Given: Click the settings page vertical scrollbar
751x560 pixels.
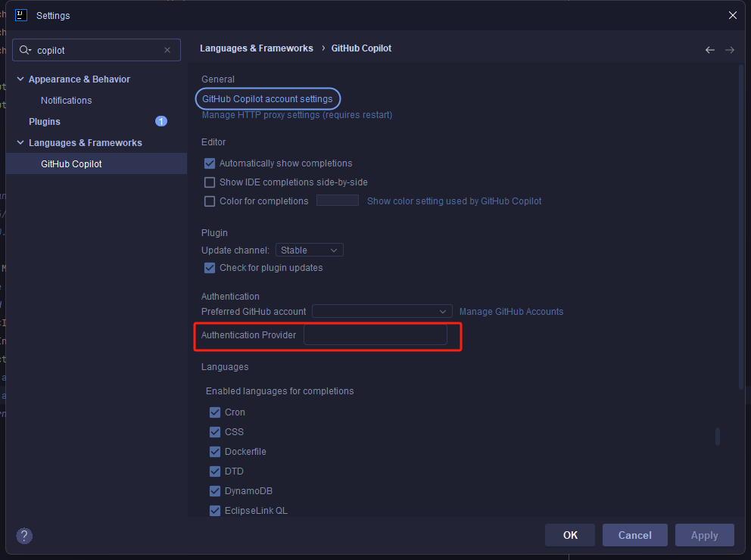Looking at the screenshot, I should tap(741, 227).
